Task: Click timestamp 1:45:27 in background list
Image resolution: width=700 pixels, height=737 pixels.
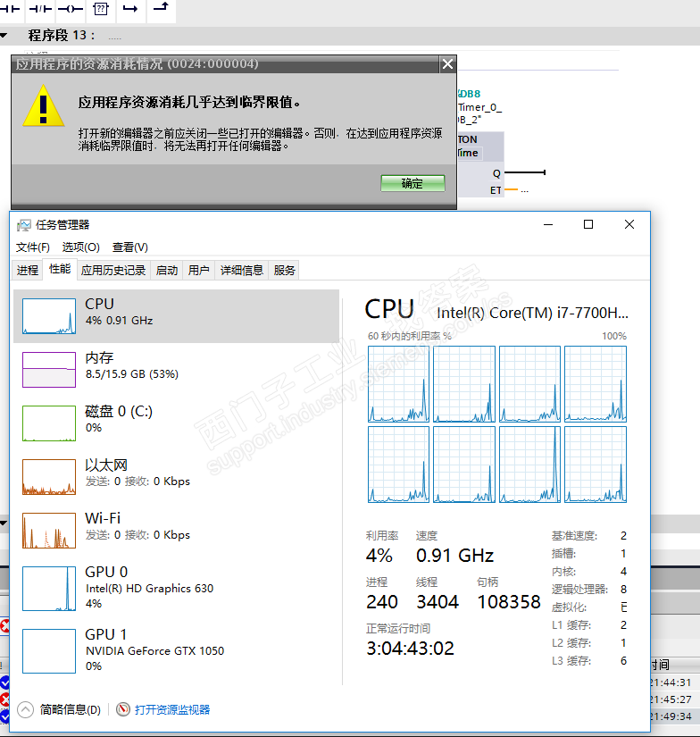Action: (671, 699)
